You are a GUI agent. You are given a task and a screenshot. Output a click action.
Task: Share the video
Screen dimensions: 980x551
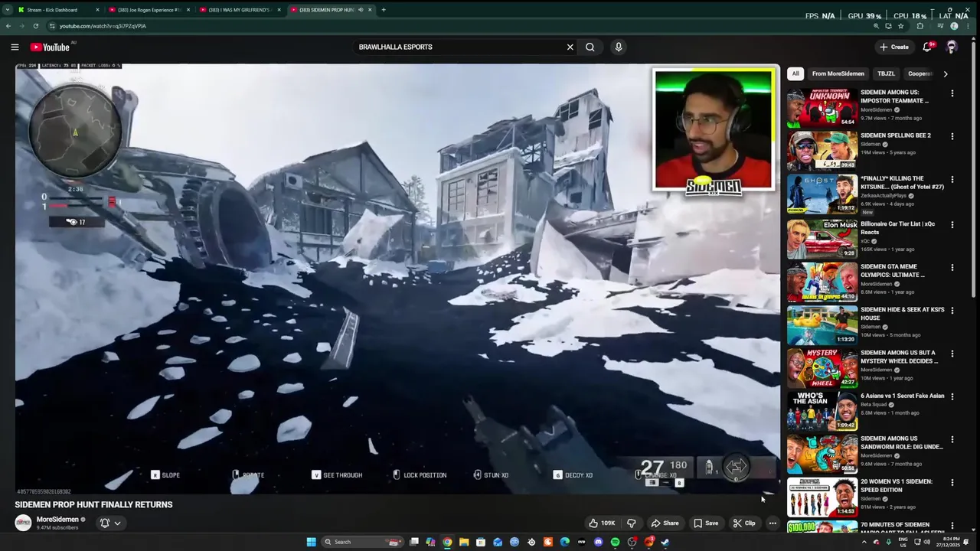(x=665, y=523)
